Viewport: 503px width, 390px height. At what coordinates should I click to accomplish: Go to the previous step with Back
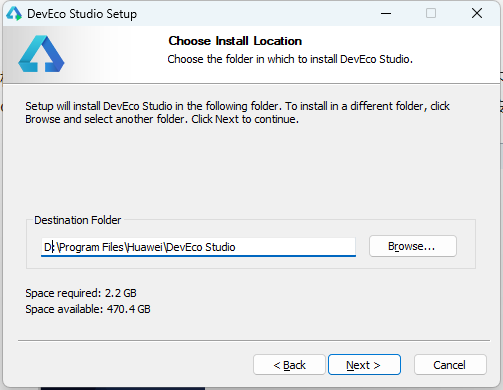[x=289, y=365]
